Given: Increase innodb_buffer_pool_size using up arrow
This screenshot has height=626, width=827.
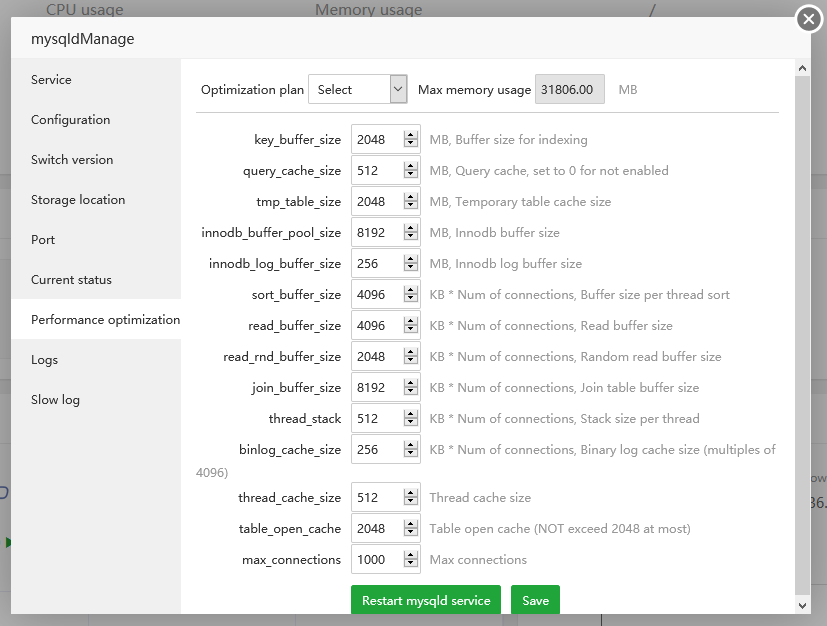Looking at the screenshot, I should coord(411,228).
